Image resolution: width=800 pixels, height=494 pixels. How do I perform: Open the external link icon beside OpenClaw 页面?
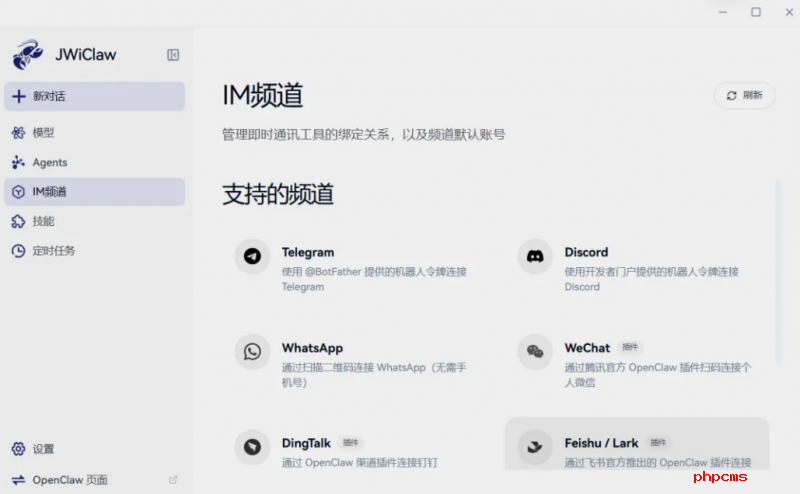pyautogui.click(x=173, y=480)
